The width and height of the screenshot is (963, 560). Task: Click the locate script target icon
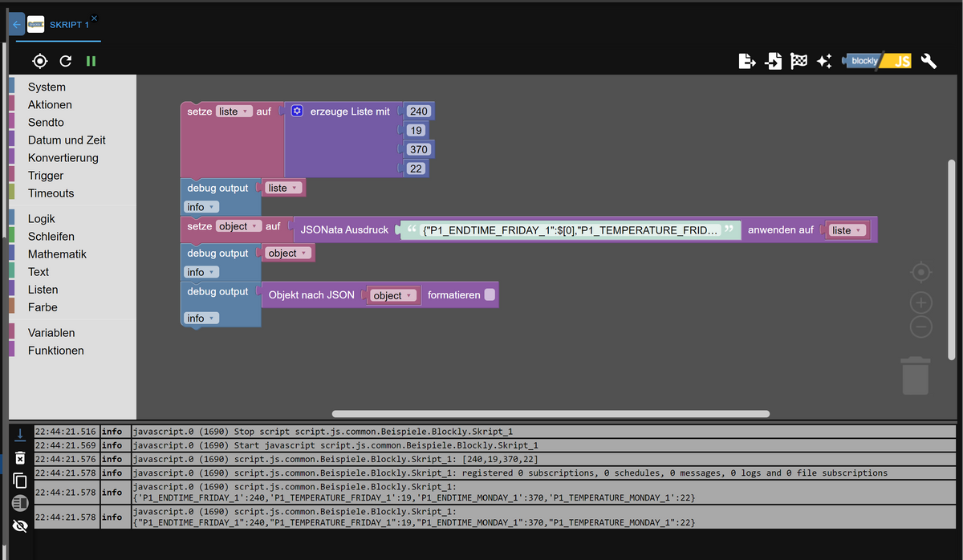[40, 61]
